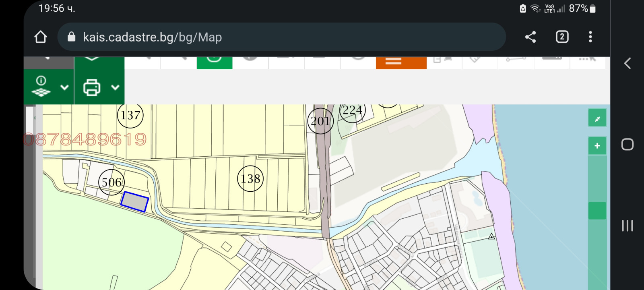Open the tab switcher showing 2 tabs
This screenshot has height=290, width=644.
(562, 37)
